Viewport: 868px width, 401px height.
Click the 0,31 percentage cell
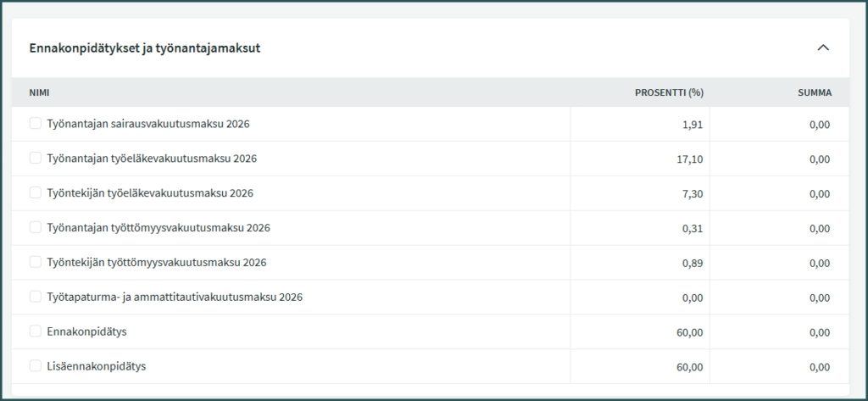click(x=692, y=228)
